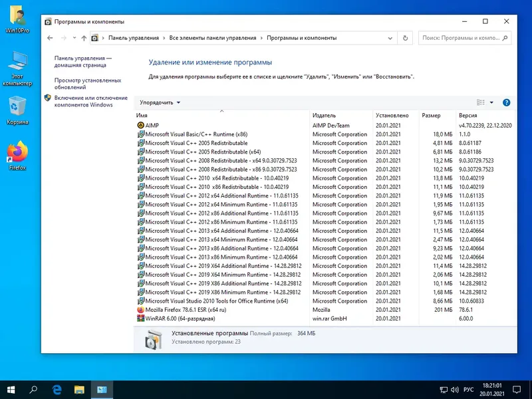Refresh the programs list

coord(405,38)
